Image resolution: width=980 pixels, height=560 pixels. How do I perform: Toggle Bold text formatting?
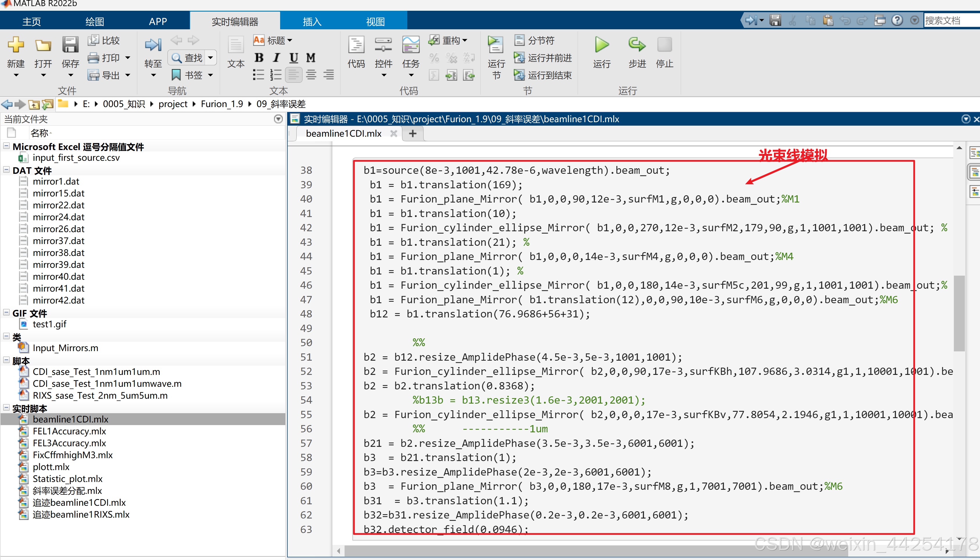(259, 58)
